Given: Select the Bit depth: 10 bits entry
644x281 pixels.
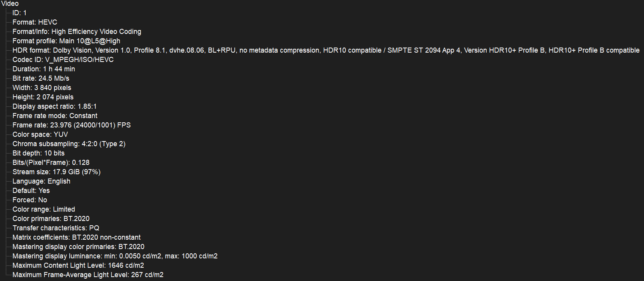Looking at the screenshot, I should click(38, 153).
